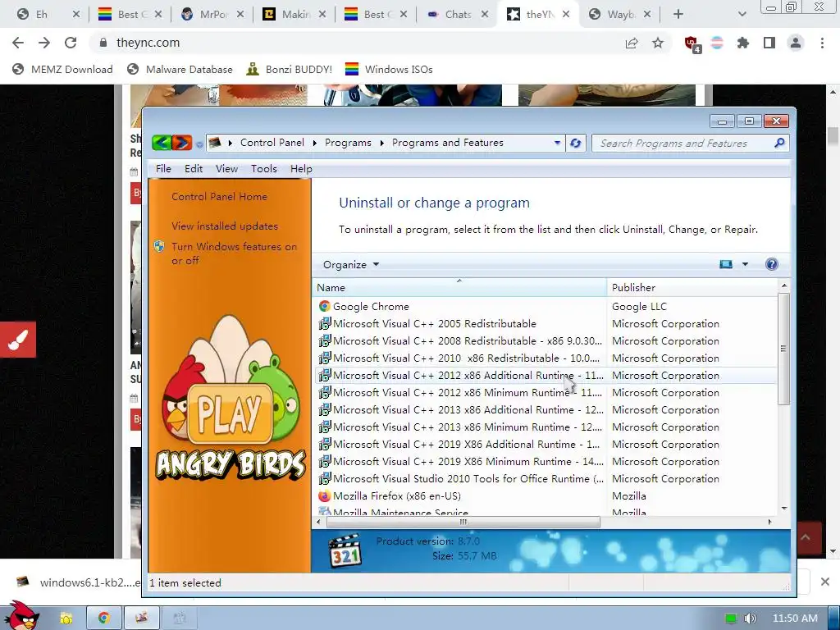Open Help via the blue question mark icon

pyautogui.click(x=771, y=264)
